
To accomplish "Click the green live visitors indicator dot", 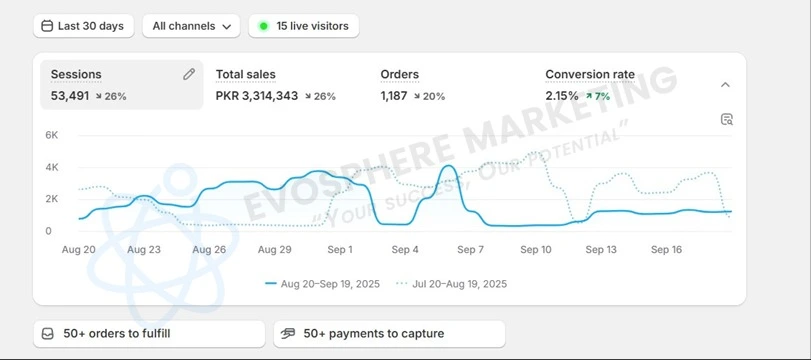I will tap(264, 26).
